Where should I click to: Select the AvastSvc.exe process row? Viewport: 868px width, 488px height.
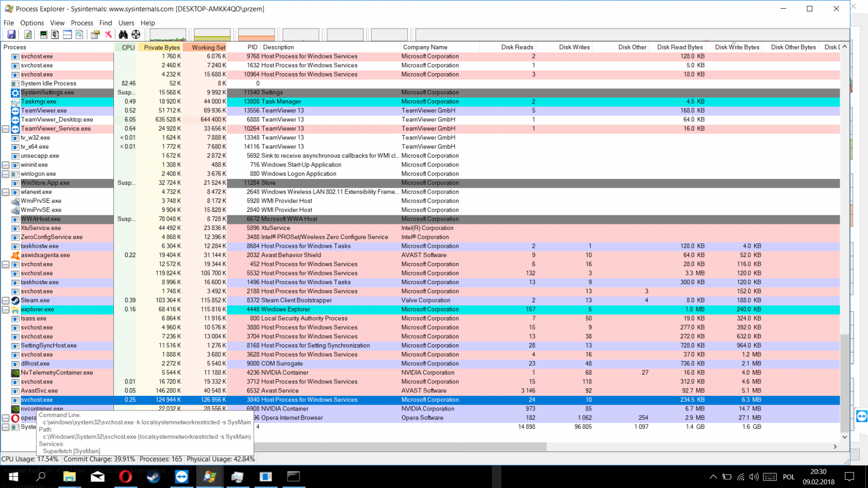420,391
